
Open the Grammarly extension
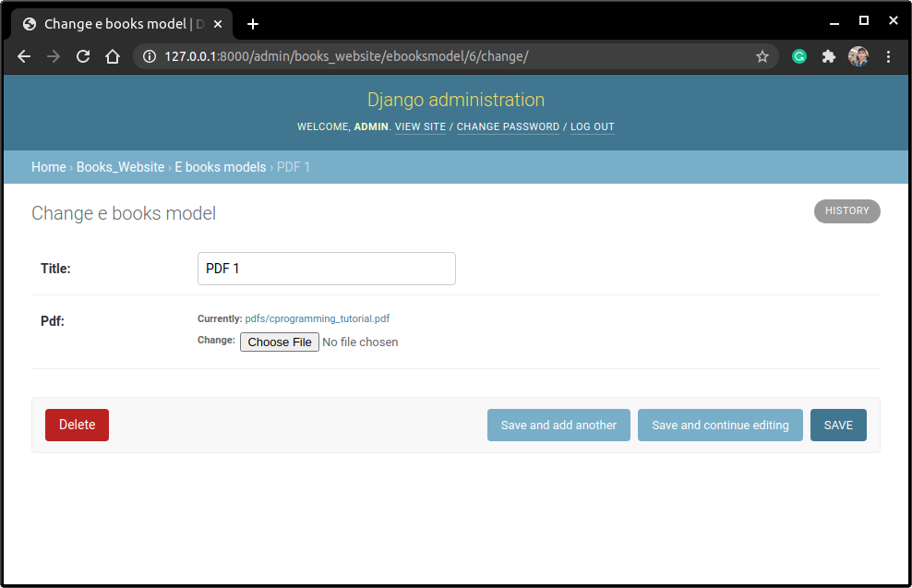(798, 56)
